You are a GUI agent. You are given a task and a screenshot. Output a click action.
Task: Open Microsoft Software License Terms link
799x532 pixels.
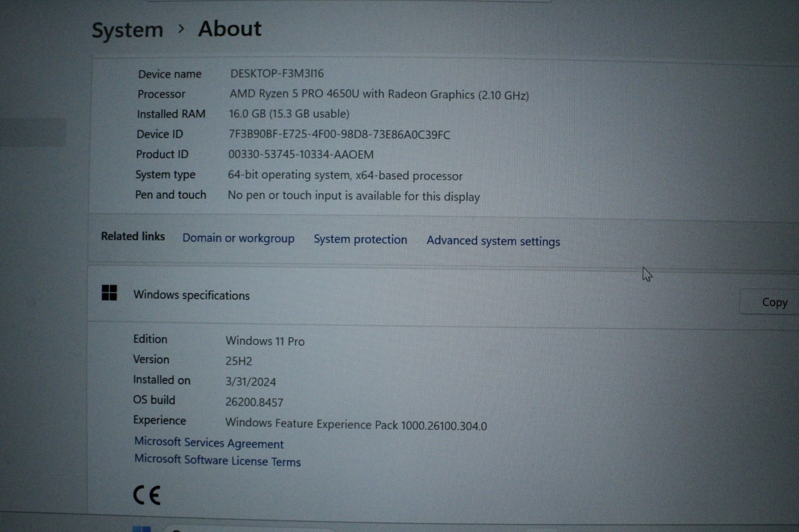pyautogui.click(x=217, y=460)
